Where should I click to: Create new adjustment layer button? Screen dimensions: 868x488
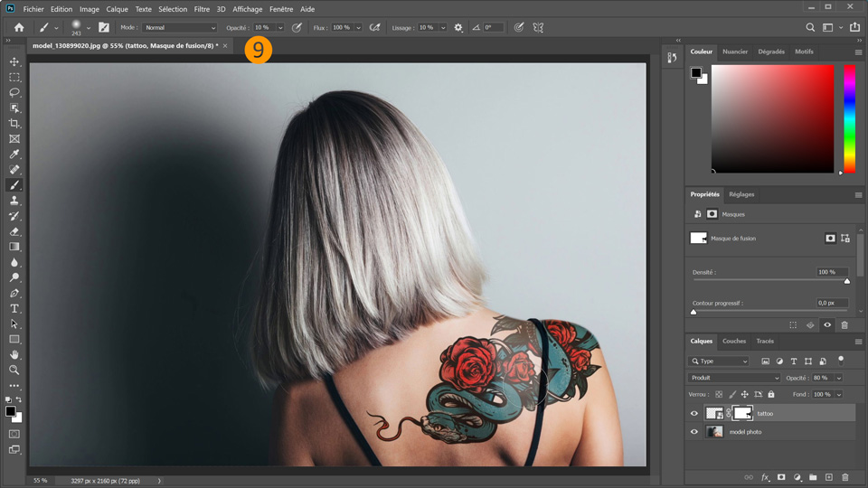pos(797,477)
